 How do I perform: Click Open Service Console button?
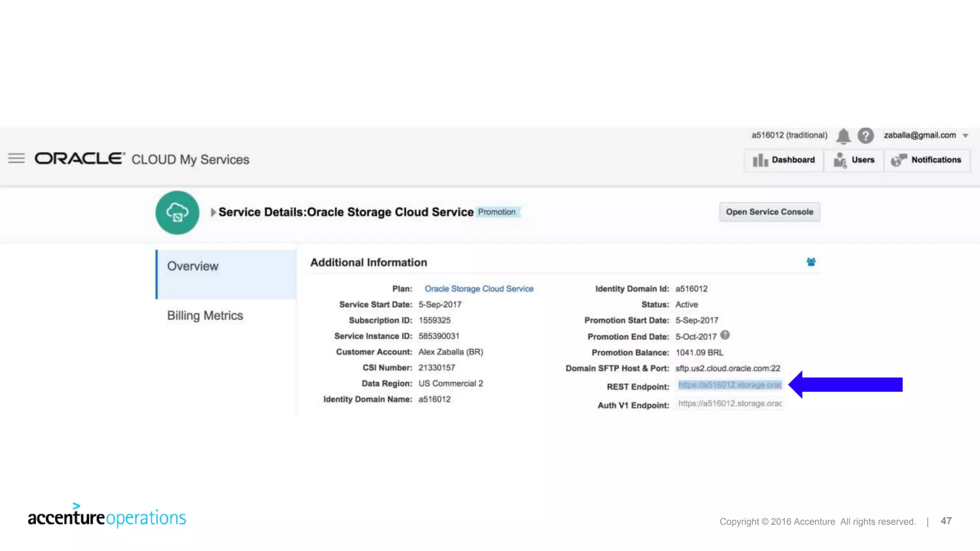(x=769, y=212)
